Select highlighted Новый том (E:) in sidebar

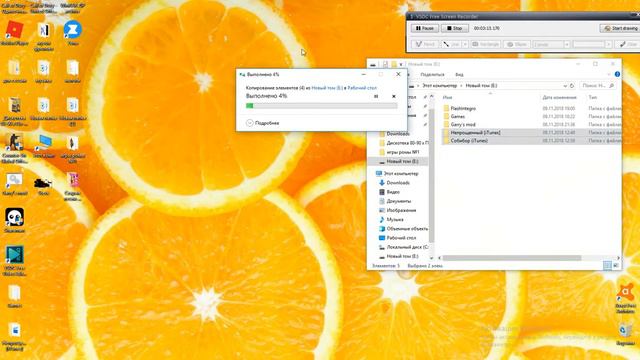(402, 162)
